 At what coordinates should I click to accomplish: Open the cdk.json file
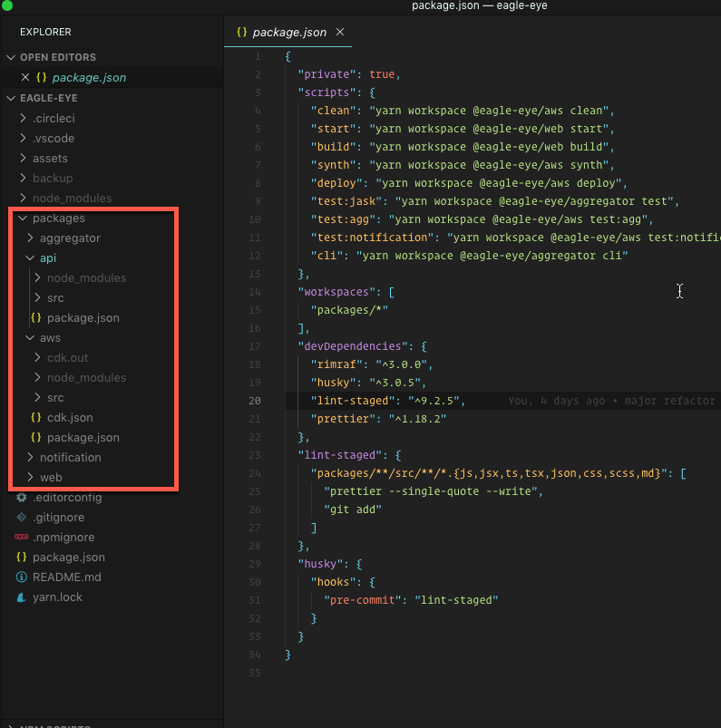[x=70, y=418]
